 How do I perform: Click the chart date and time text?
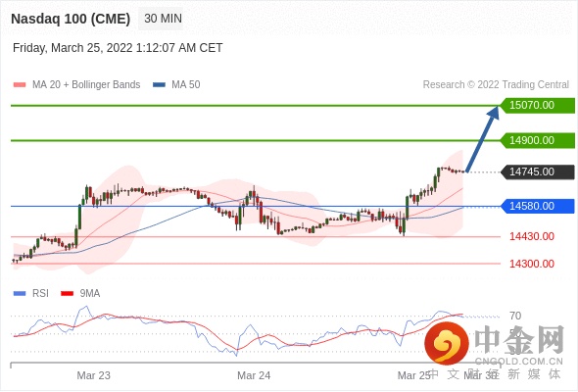[x=118, y=48]
